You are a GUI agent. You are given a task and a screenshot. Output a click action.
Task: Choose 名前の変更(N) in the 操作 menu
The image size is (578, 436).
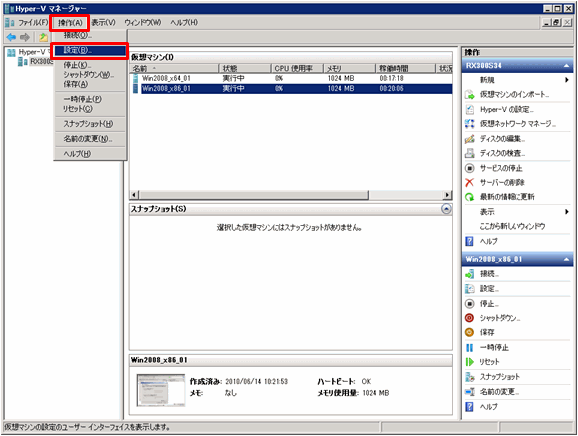tap(90, 139)
